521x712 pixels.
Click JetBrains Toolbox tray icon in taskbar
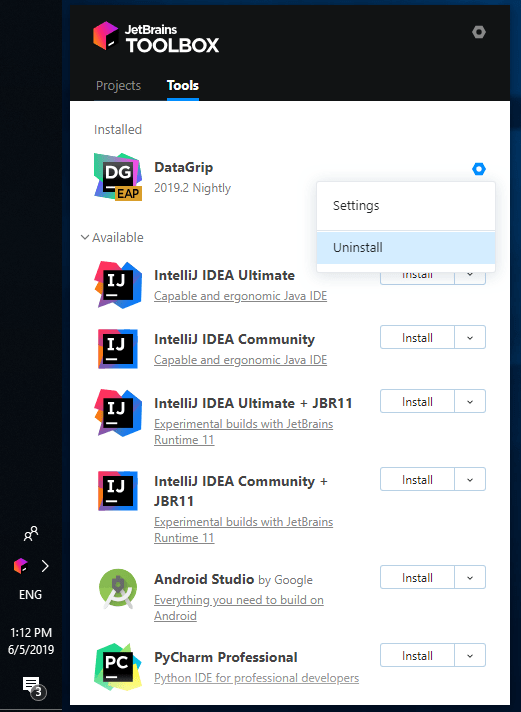point(20,566)
